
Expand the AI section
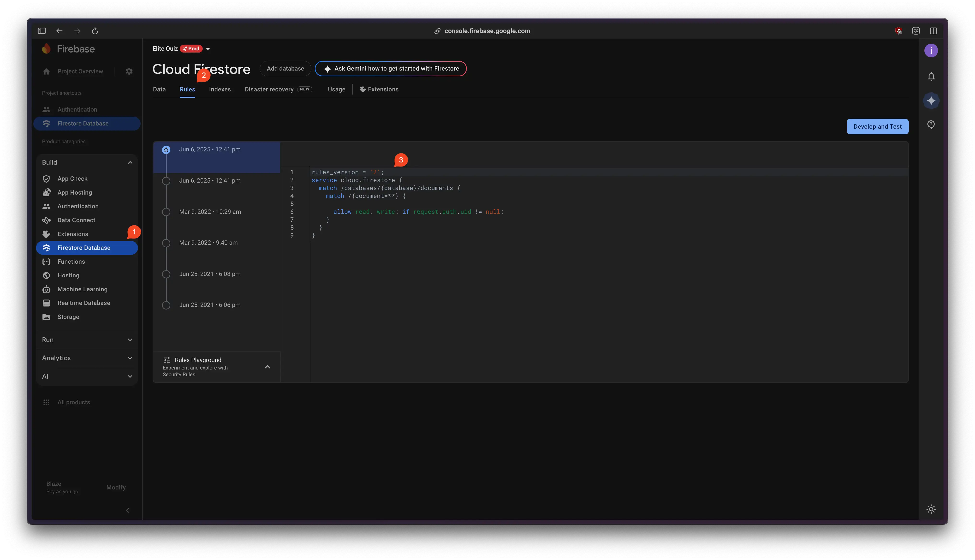point(130,376)
